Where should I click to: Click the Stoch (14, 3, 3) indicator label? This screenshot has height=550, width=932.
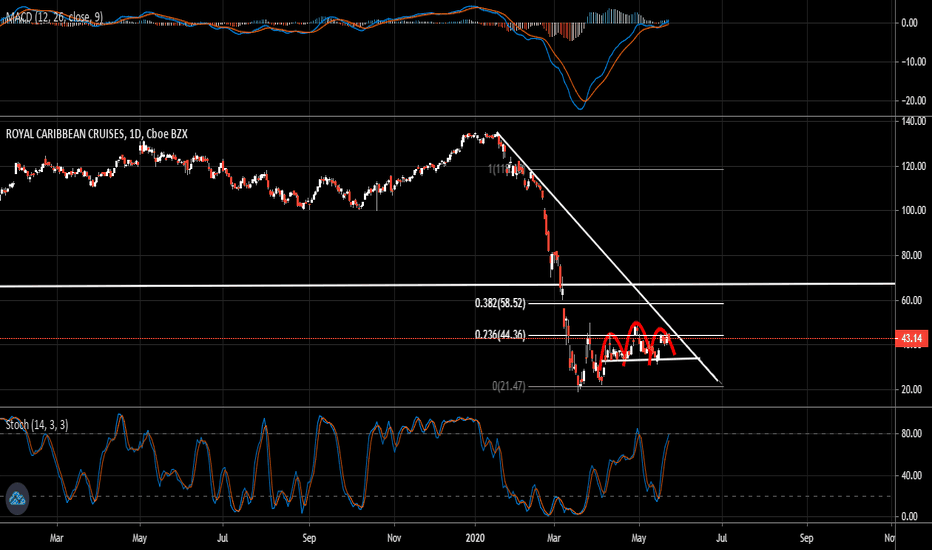37,425
